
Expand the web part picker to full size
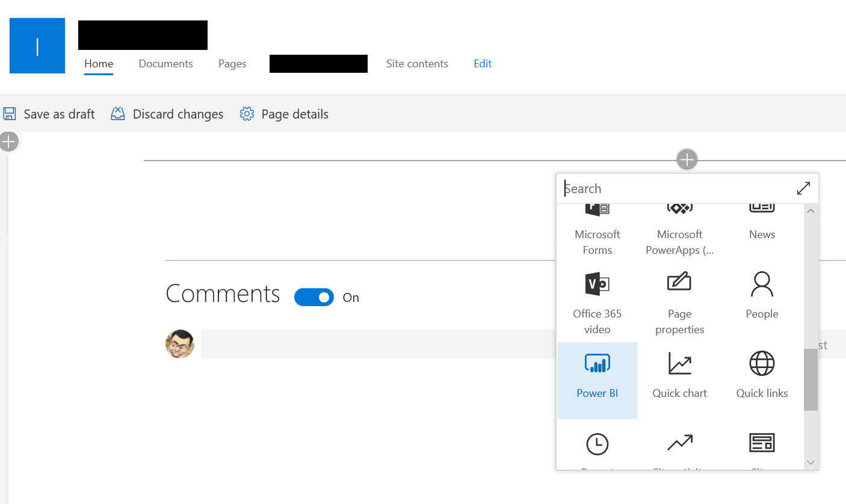coord(803,188)
